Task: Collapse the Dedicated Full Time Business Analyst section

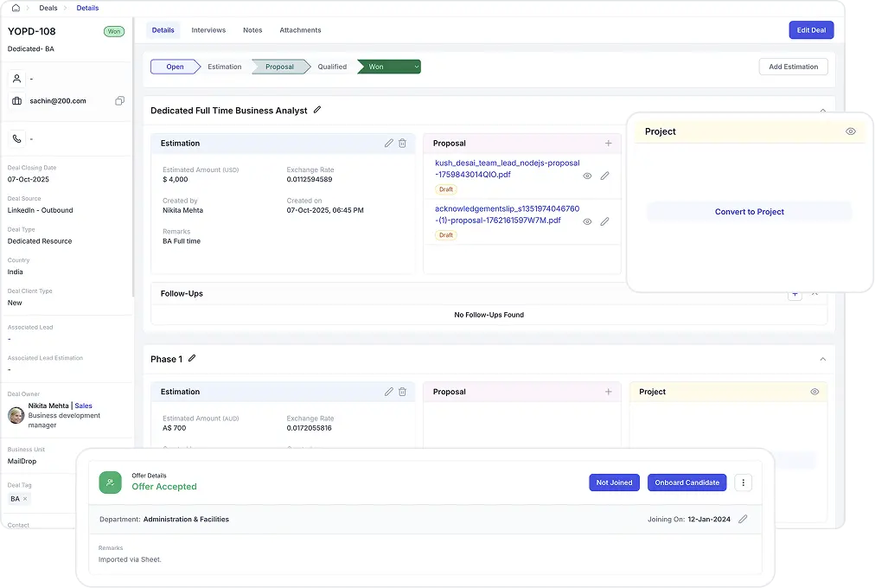Action: point(823,111)
